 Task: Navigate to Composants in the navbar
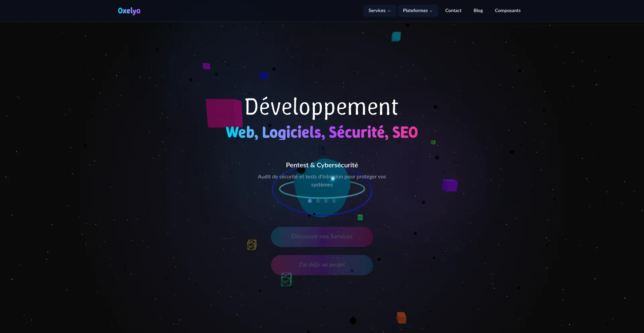[x=507, y=11]
